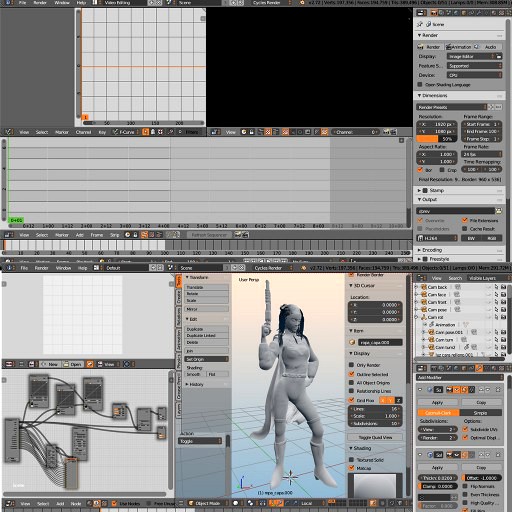Open Strip menu in sequencer header
The width and height of the screenshot is (512, 512).
pos(114,235)
